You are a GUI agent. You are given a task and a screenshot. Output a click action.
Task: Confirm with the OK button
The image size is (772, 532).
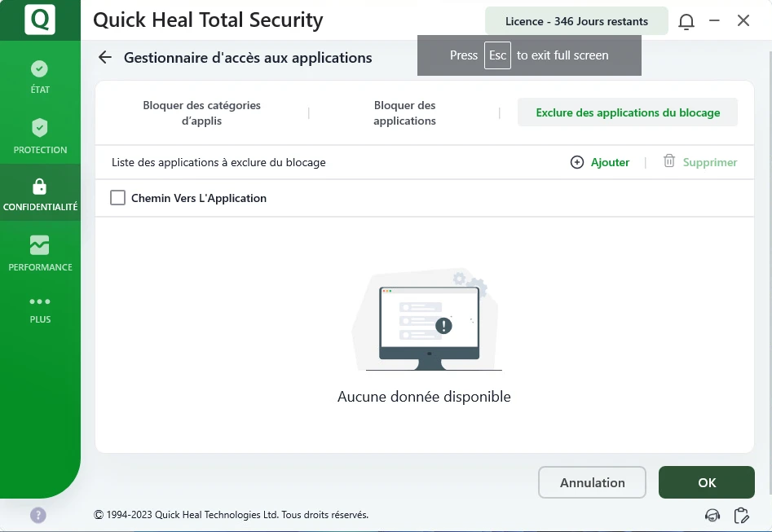[706, 482]
